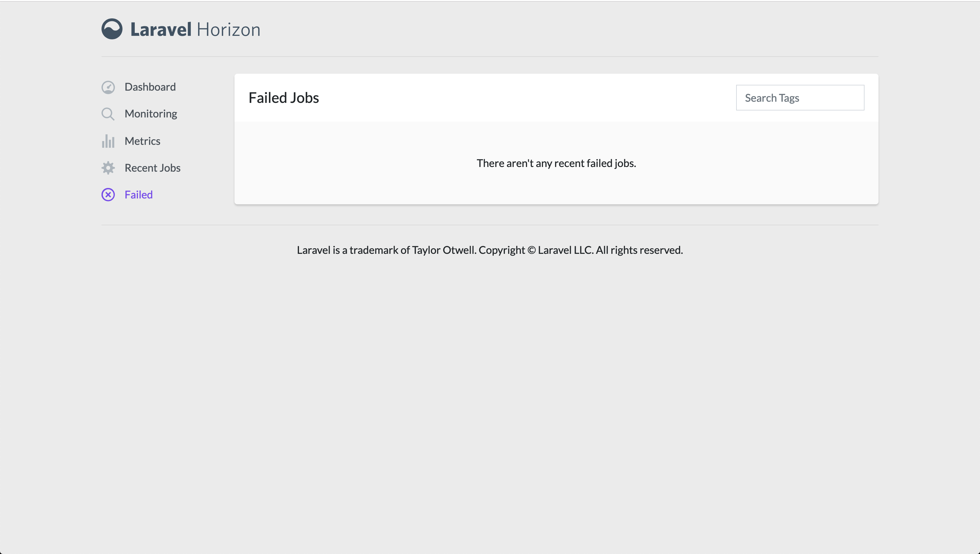Select the Metrics bar chart icon

click(x=108, y=141)
